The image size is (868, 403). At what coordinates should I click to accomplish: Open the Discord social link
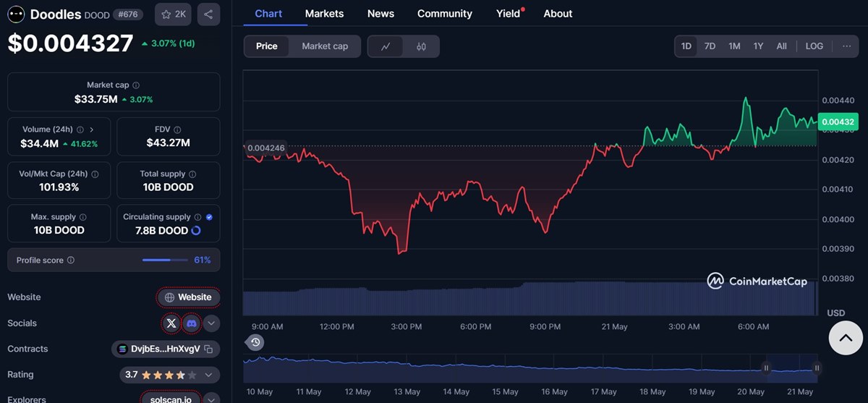(x=192, y=323)
